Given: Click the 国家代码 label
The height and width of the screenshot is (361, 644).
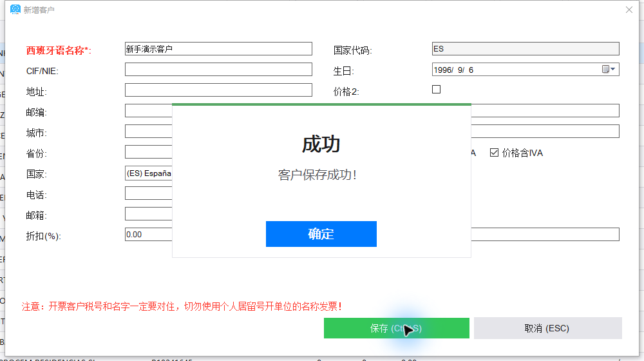Looking at the screenshot, I should point(352,50).
